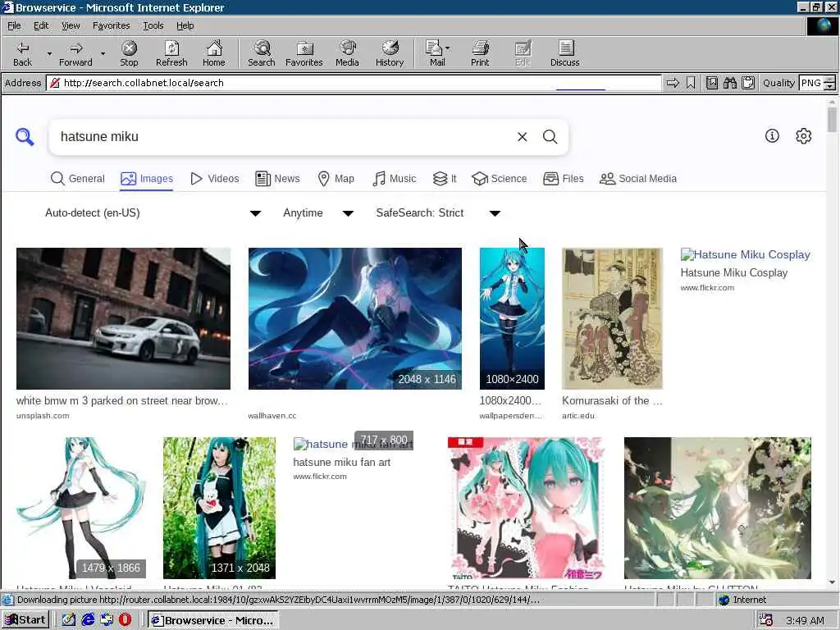Clear the search query with X icon
Viewport: 840px width, 630px height.
[x=523, y=137]
